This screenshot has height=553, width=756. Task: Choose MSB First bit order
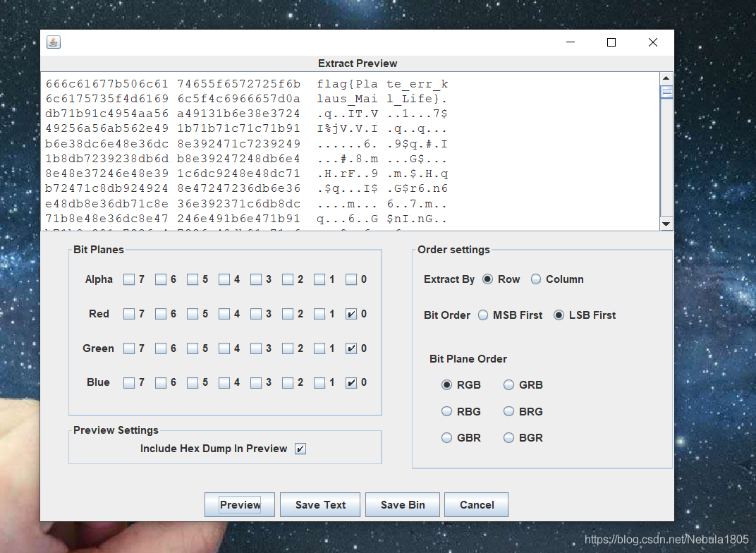tap(482, 315)
